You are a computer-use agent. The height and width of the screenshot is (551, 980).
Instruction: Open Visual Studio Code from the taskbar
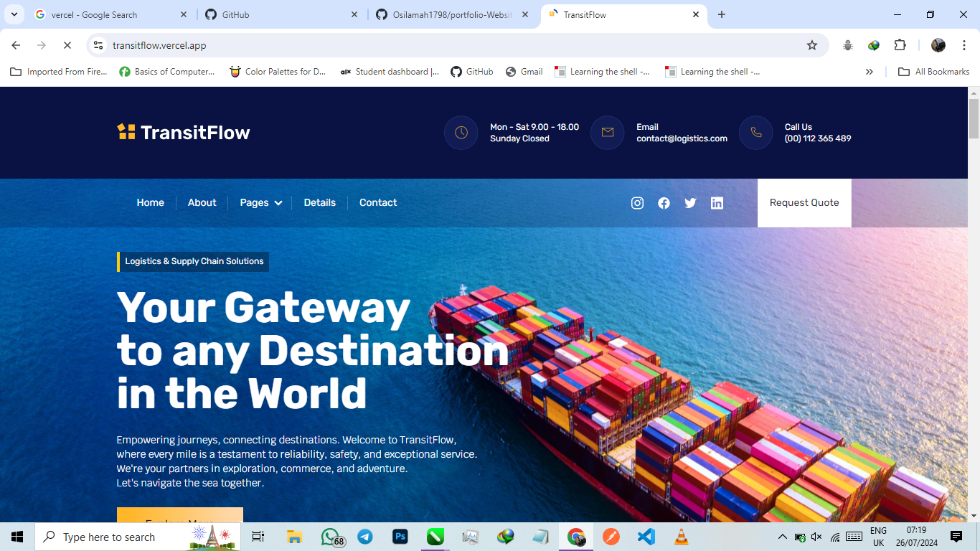point(646,537)
